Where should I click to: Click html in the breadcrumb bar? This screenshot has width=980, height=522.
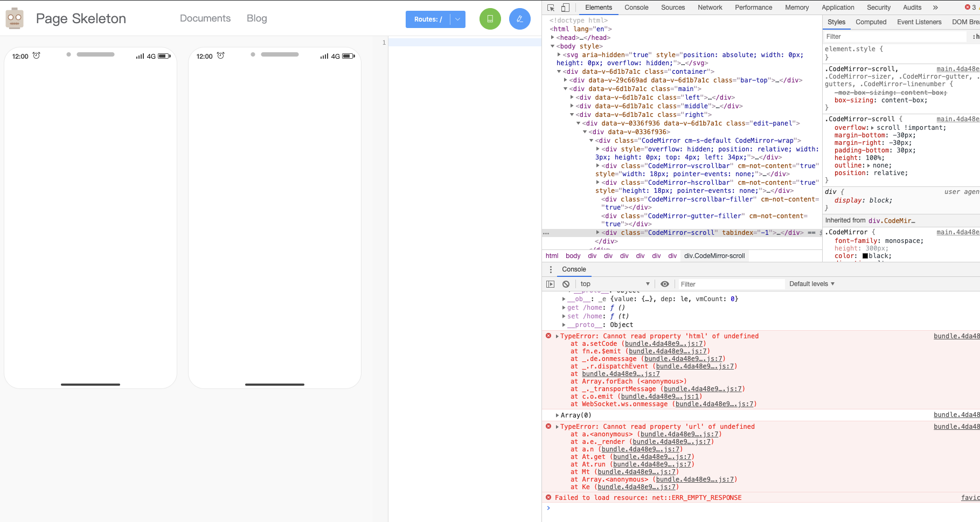(552, 256)
